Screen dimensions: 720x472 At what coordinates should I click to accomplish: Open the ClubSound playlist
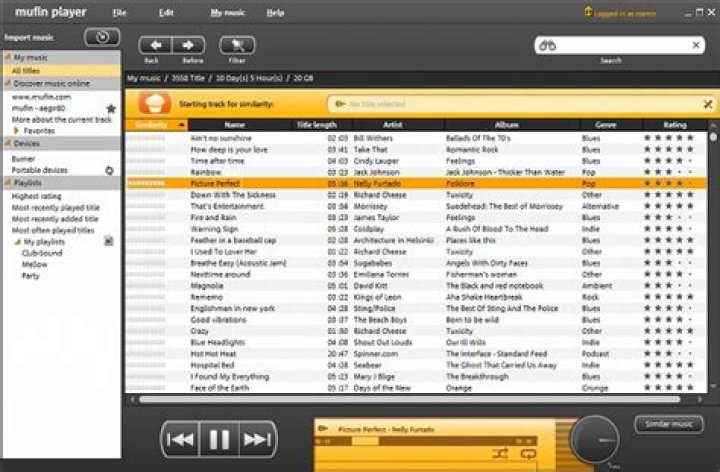click(42, 253)
